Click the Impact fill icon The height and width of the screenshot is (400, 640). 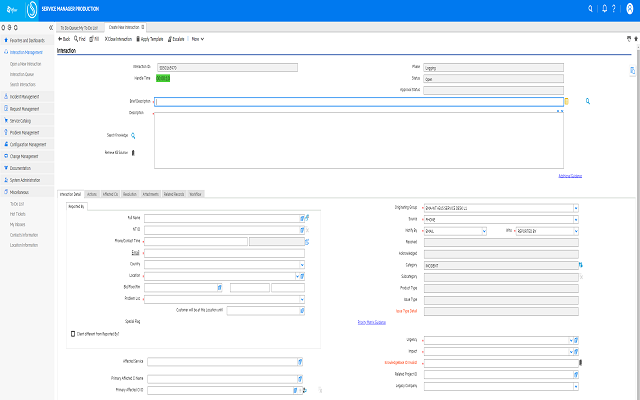[576, 352]
